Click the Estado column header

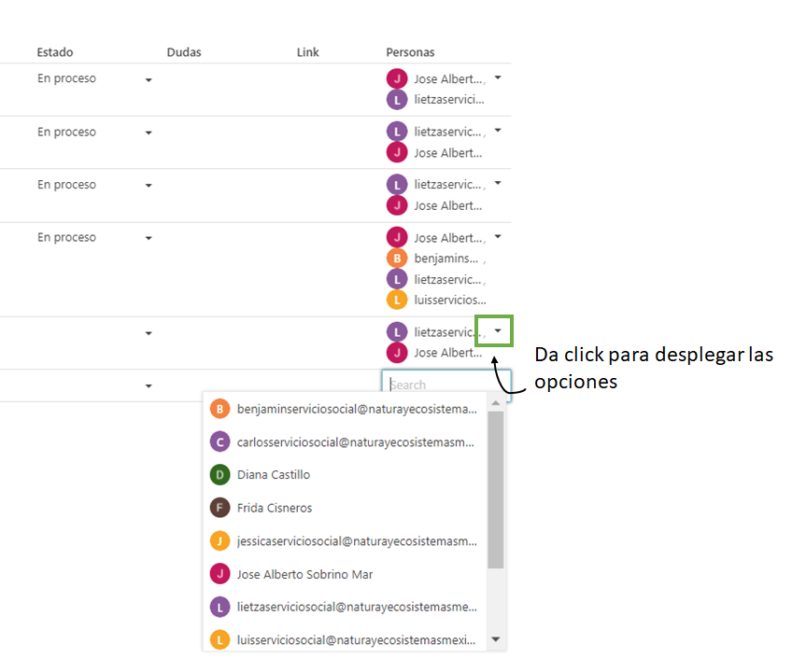coord(55,52)
